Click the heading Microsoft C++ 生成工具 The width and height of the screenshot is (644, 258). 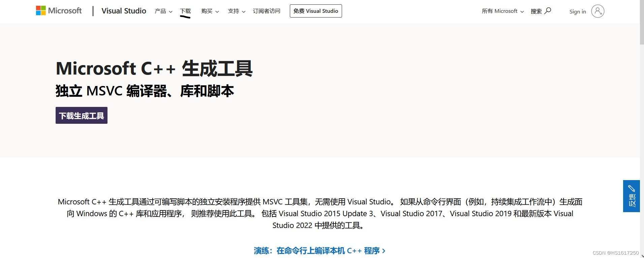(x=154, y=68)
